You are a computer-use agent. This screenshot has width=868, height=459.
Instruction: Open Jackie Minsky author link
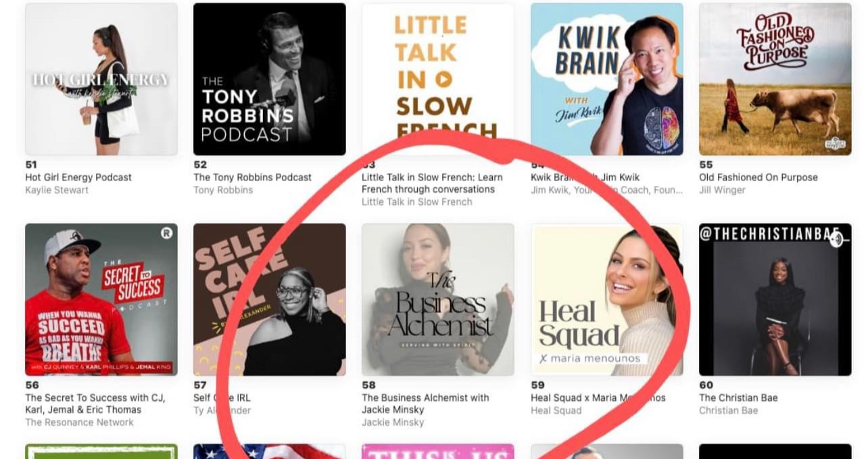pyautogui.click(x=393, y=422)
